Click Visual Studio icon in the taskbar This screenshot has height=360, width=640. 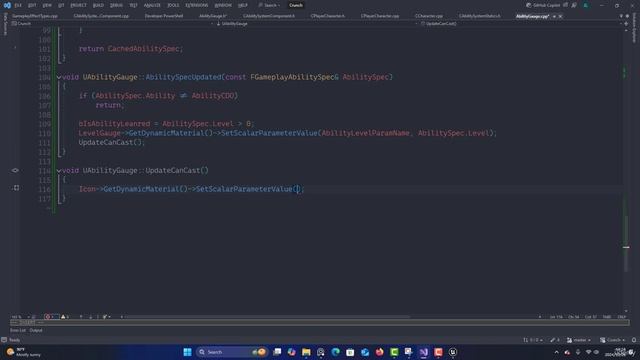[x=424, y=352]
